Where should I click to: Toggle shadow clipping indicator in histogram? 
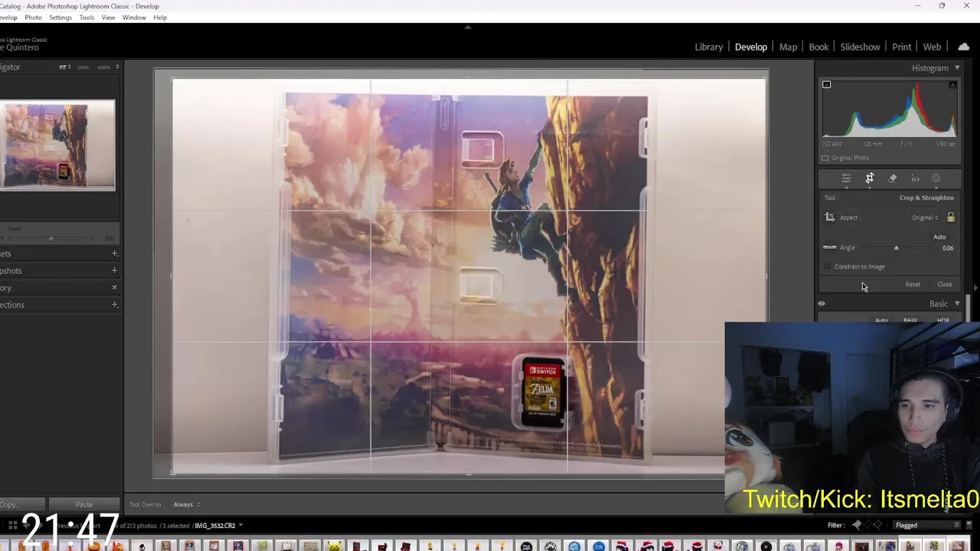click(826, 84)
